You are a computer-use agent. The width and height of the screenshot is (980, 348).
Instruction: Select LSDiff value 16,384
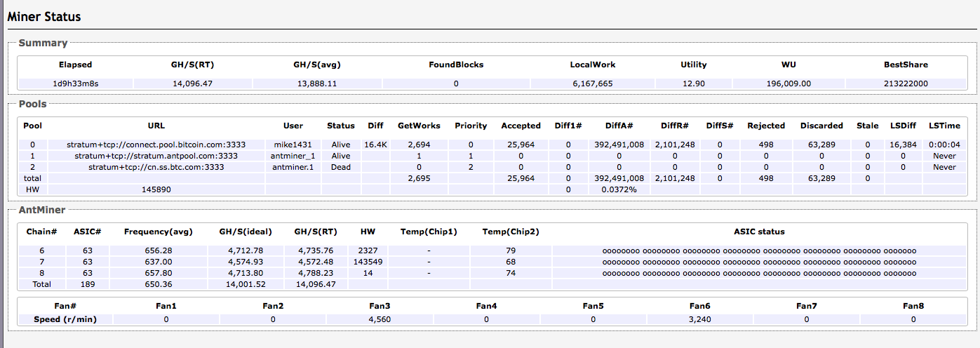click(x=903, y=145)
